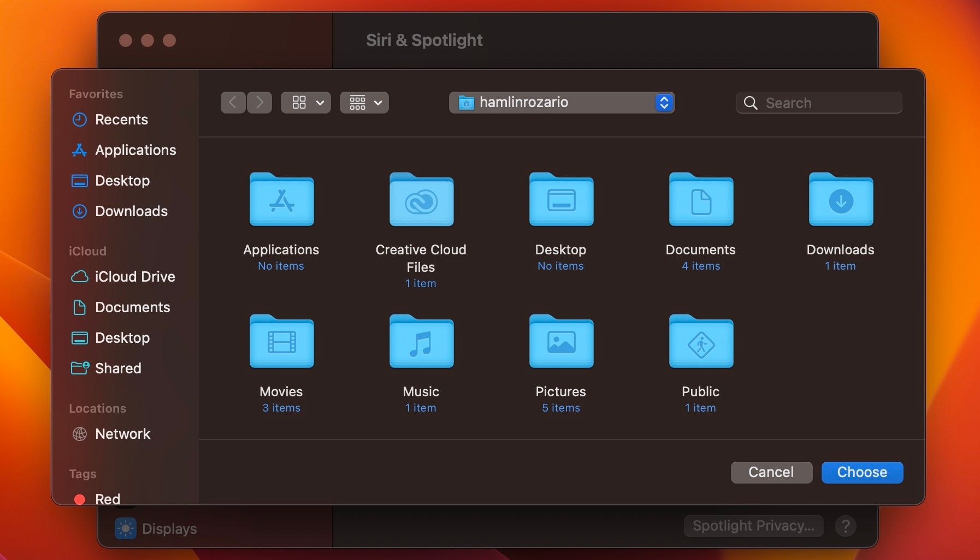Open the Pictures folder

(560, 342)
